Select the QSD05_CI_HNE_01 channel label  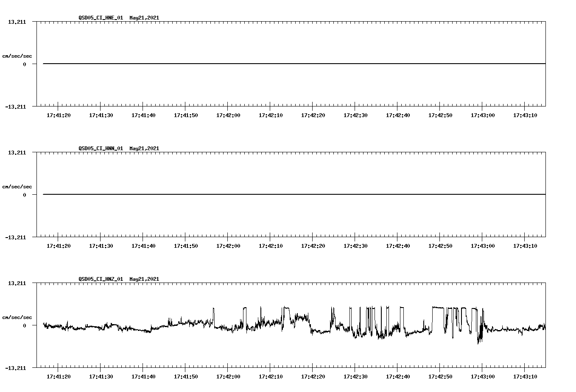click(101, 18)
